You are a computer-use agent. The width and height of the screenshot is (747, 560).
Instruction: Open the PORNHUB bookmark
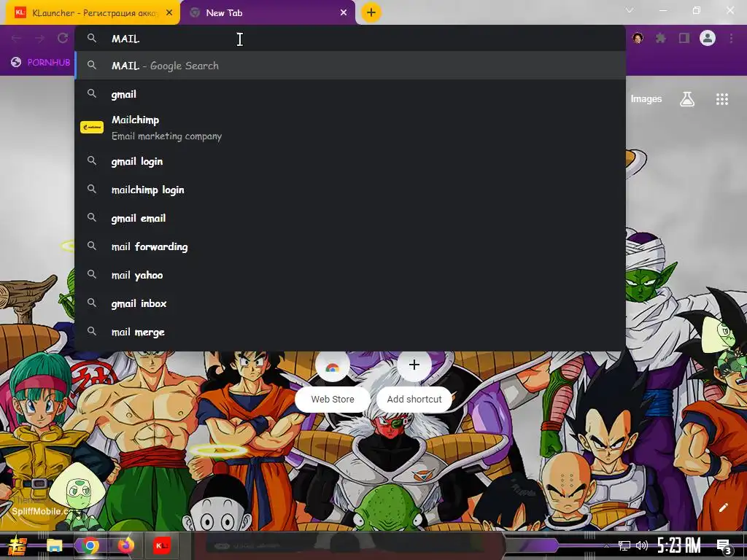coord(41,63)
